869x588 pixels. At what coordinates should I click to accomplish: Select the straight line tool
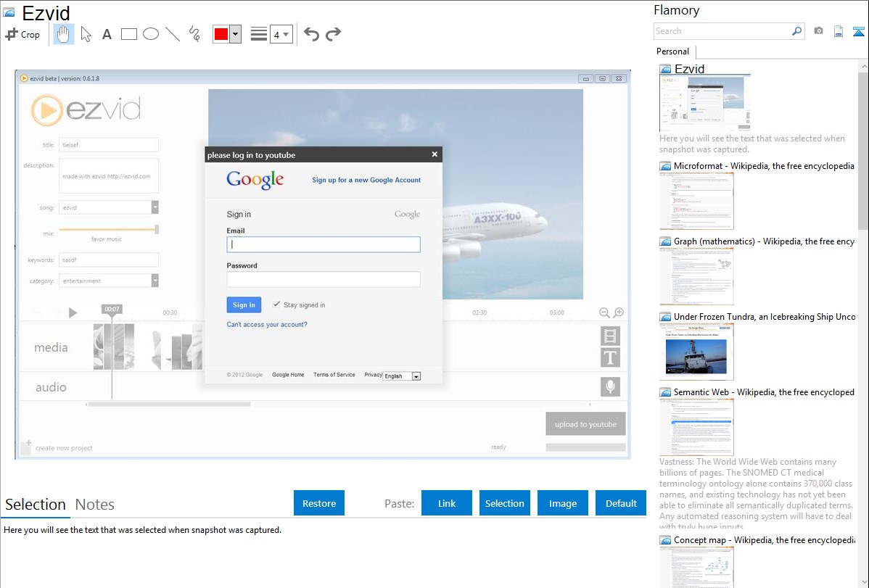click(173, 34)
